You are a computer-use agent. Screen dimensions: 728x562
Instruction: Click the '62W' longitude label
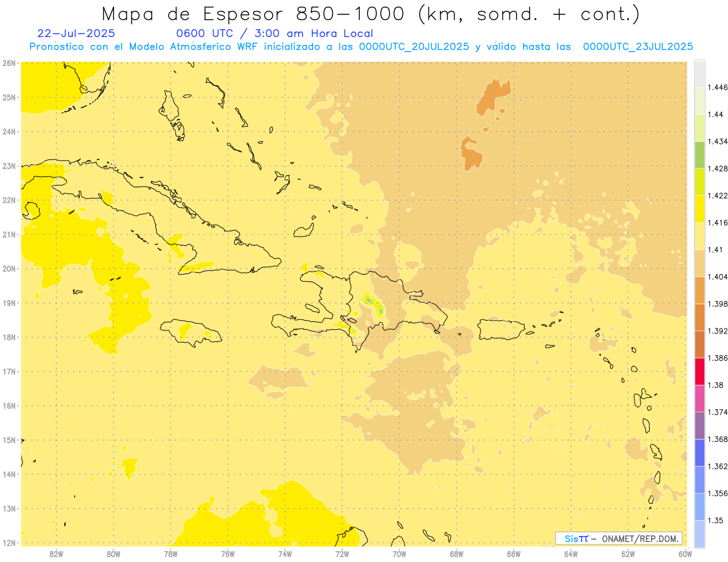pyautogui.click(x=628, y=554)
